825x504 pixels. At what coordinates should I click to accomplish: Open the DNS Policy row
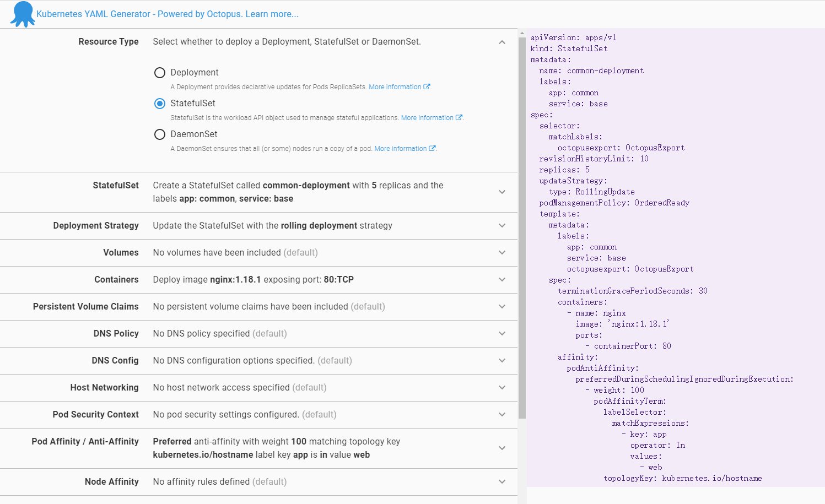pos(502,334)
